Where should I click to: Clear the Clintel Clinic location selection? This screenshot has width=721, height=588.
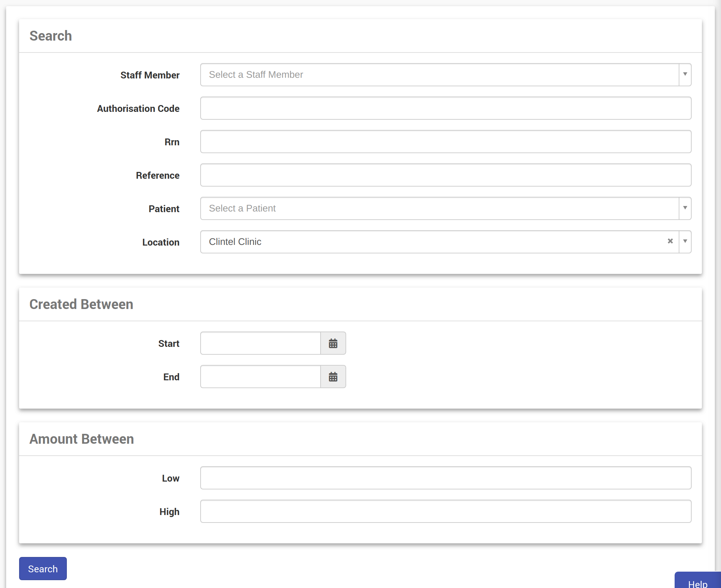tap(670, 241)
